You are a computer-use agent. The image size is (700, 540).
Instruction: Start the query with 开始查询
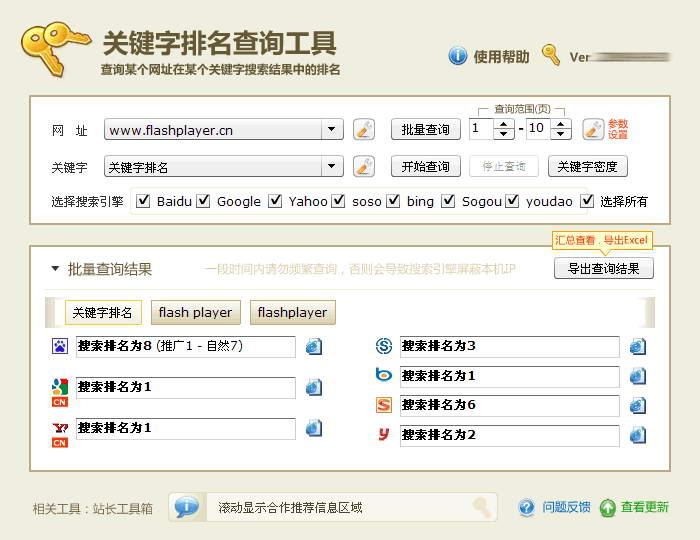[x=425, y=166]
